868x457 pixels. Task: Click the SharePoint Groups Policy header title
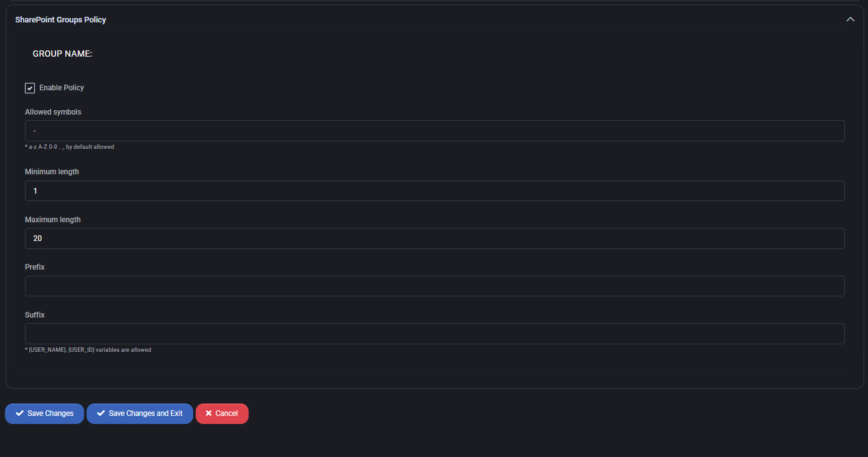pyautogui.click(x=60, y=20)
